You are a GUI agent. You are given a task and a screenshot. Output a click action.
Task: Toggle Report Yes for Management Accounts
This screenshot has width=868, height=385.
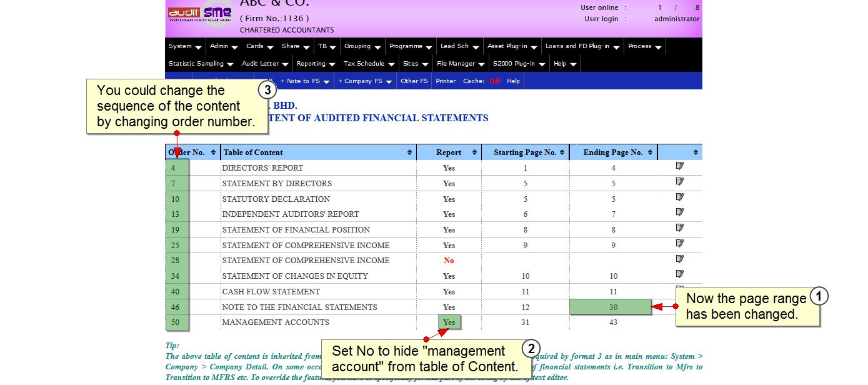[x=449, y=322]
